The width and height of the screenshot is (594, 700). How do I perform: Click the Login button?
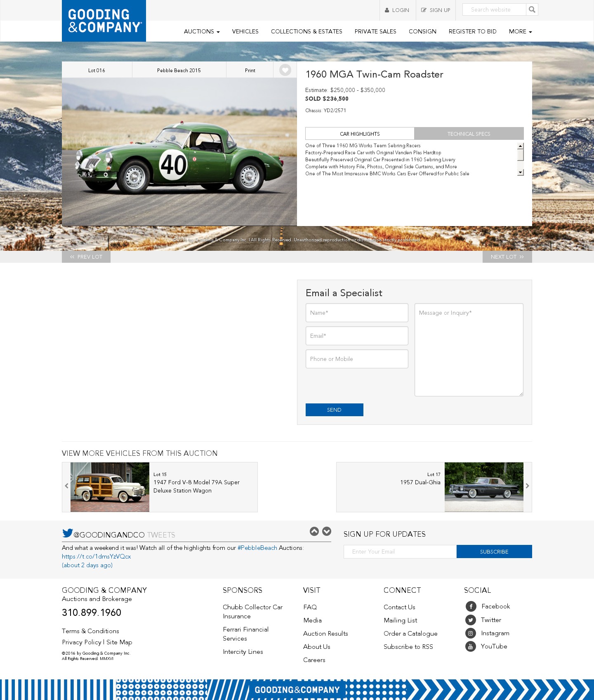tap(398, 10)
